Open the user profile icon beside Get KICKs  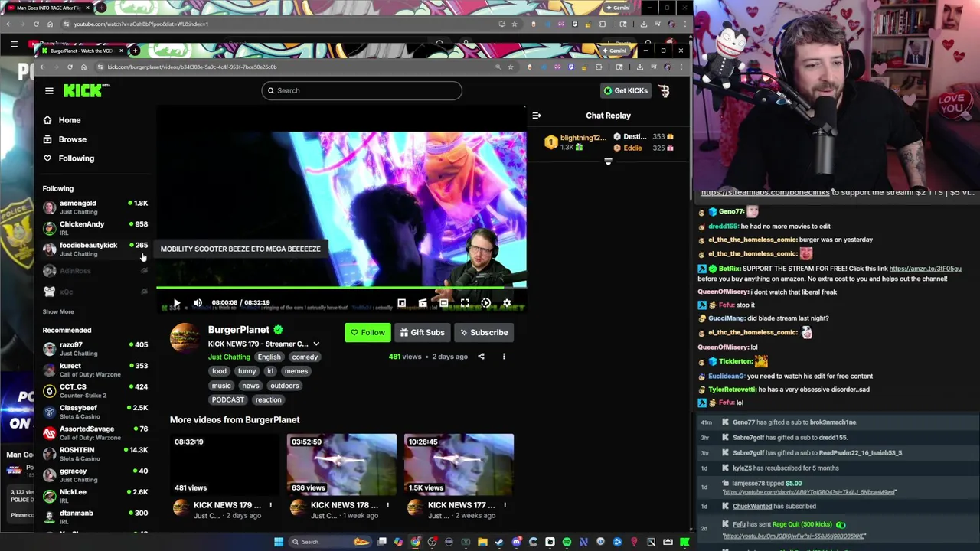coord(664,90)
